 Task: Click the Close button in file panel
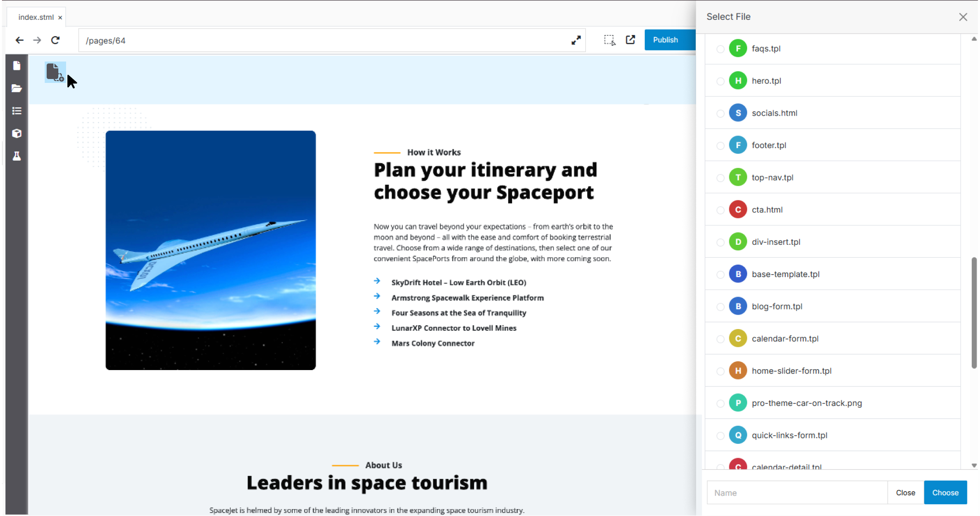(x=906, y=493)
